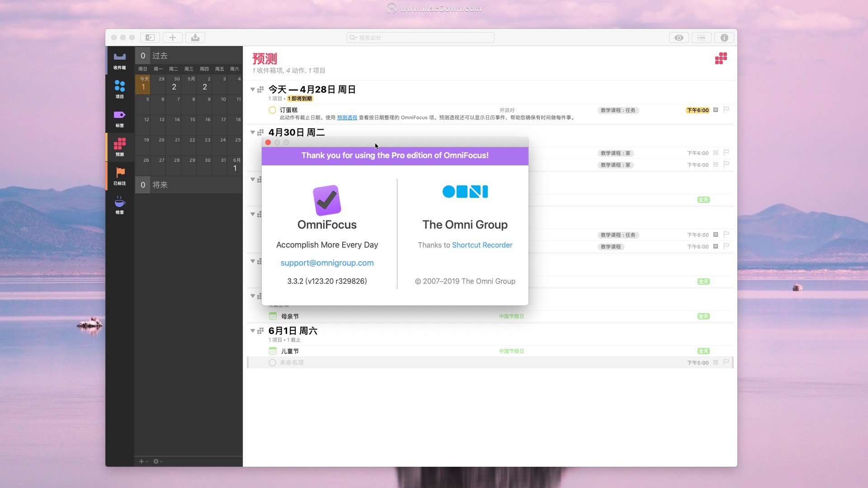This screenshot has height=488, width=868.
Task: Toggle the sidebar with the toolbar sidebar button
Action: 150,38
